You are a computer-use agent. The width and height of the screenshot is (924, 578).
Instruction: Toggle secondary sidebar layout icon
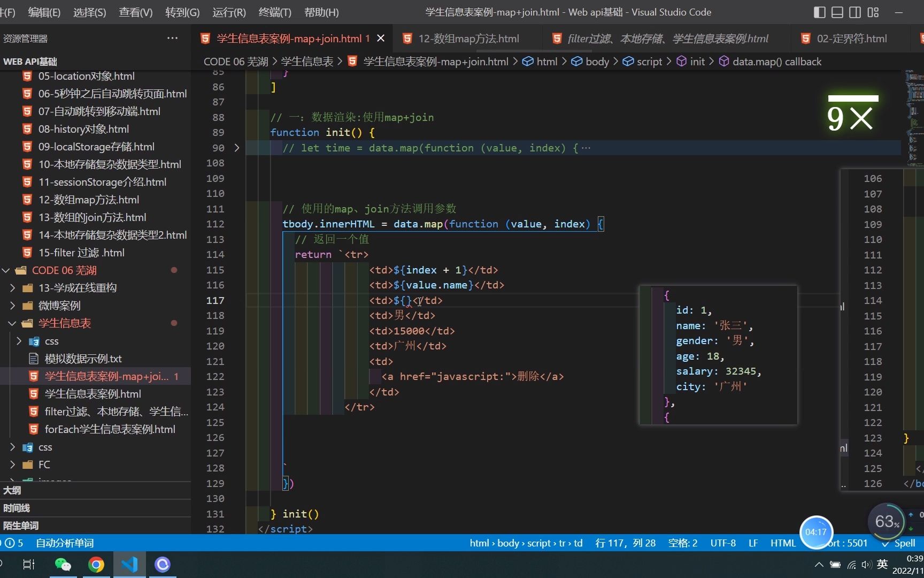pyautogui.click(x=855, y=12)
